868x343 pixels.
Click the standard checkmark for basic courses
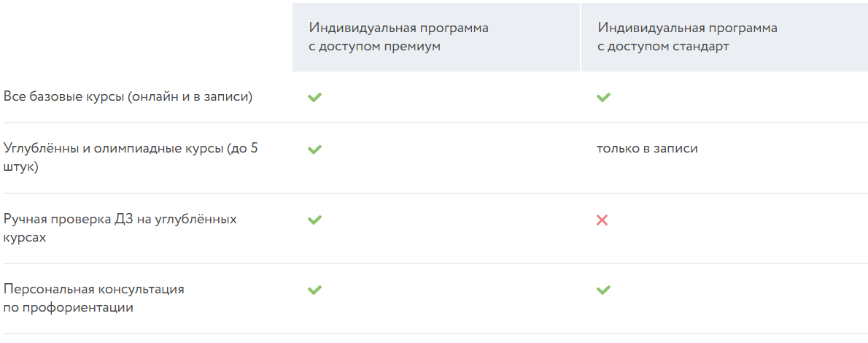pos(603,97)
